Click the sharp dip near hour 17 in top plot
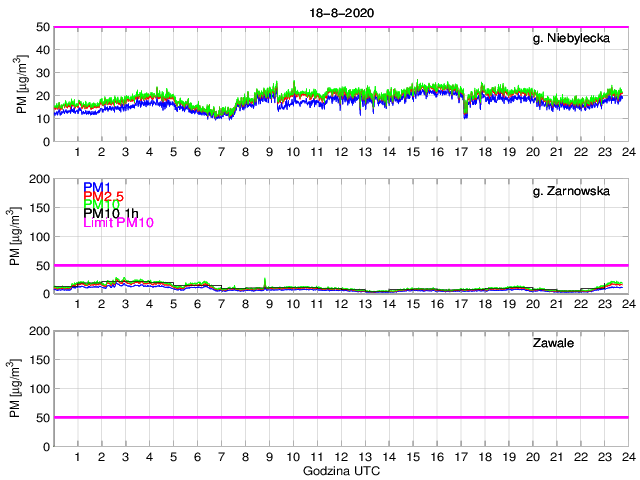The height and width of the screenshot is (480, 640). [x=465, y=113]
